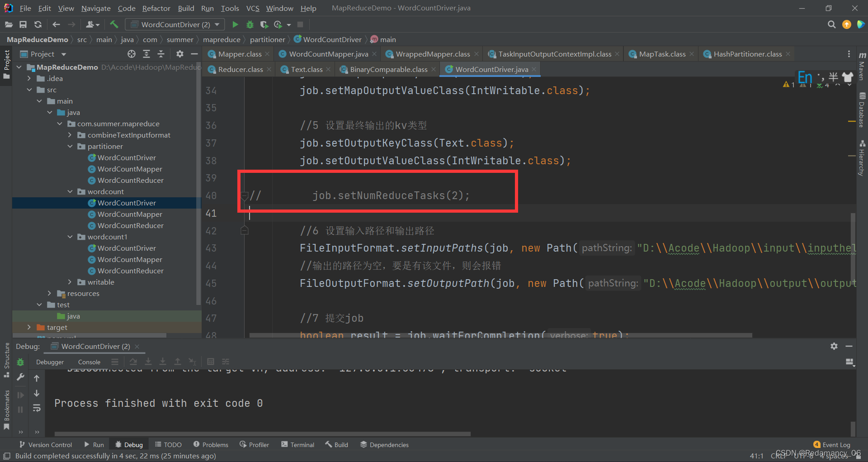Click the editor horizontal scrollbar

tap(500, 335)
